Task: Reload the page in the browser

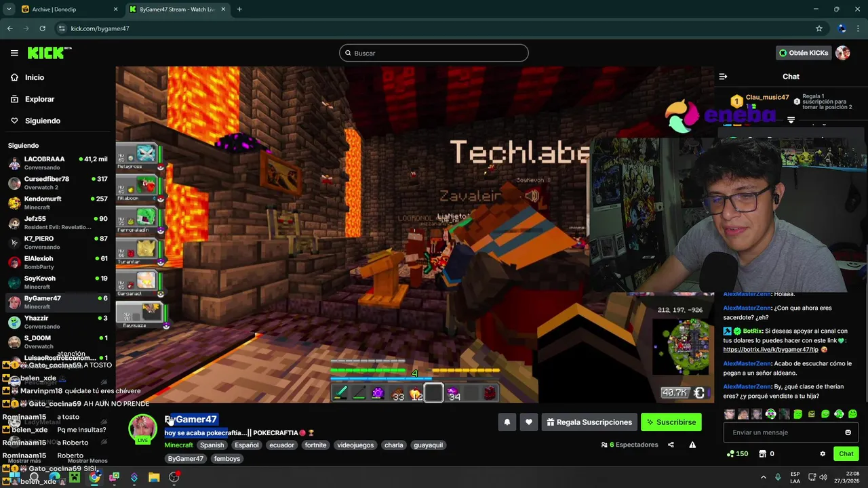Action: coord(43,28)
